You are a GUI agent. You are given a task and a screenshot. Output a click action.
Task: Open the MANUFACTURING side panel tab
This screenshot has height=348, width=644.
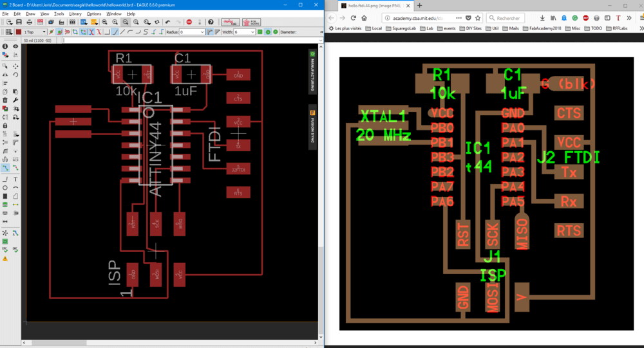tap(312, 72)
